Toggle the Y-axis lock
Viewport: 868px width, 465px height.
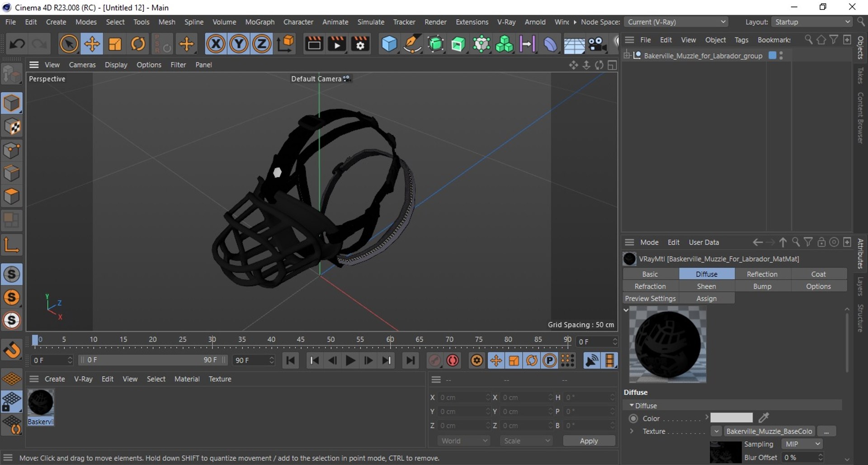tap(239, 44)
